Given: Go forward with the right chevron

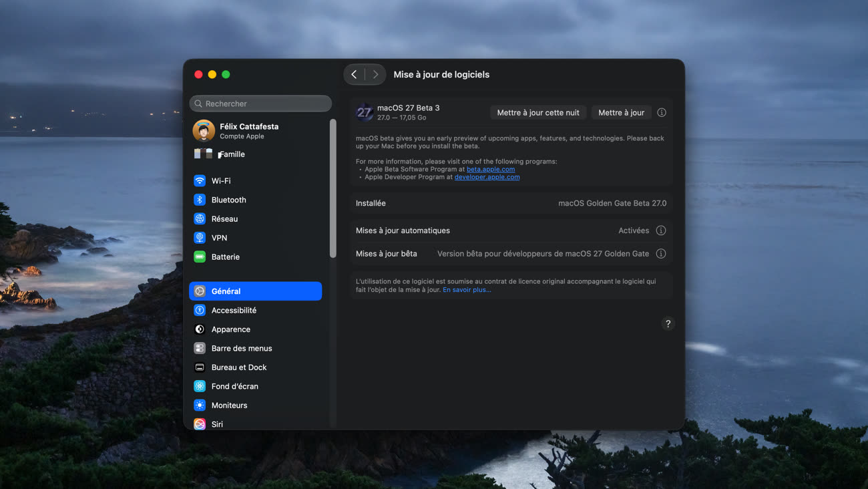Looking at the screenshot, I should coord(375,75).
